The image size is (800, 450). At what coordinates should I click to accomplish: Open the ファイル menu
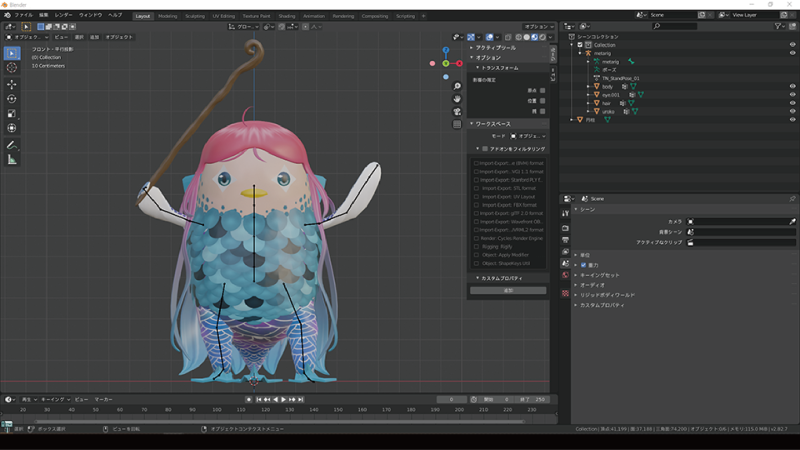23,15
